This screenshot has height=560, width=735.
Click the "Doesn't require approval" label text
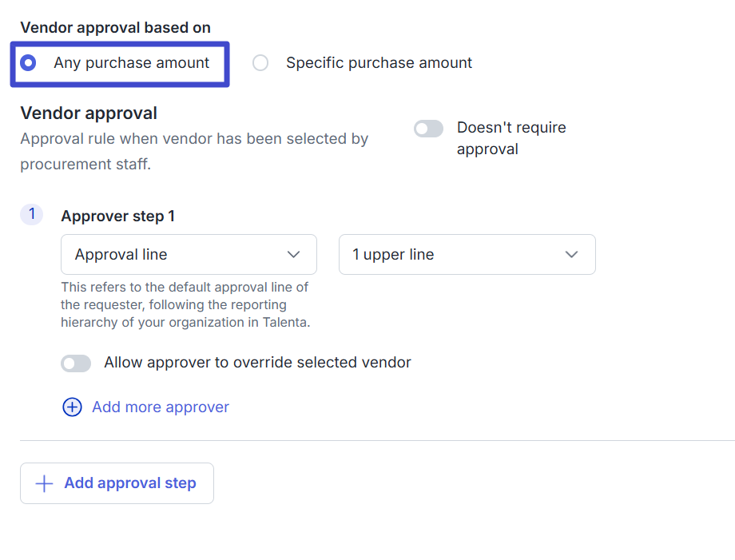point(511,138)
